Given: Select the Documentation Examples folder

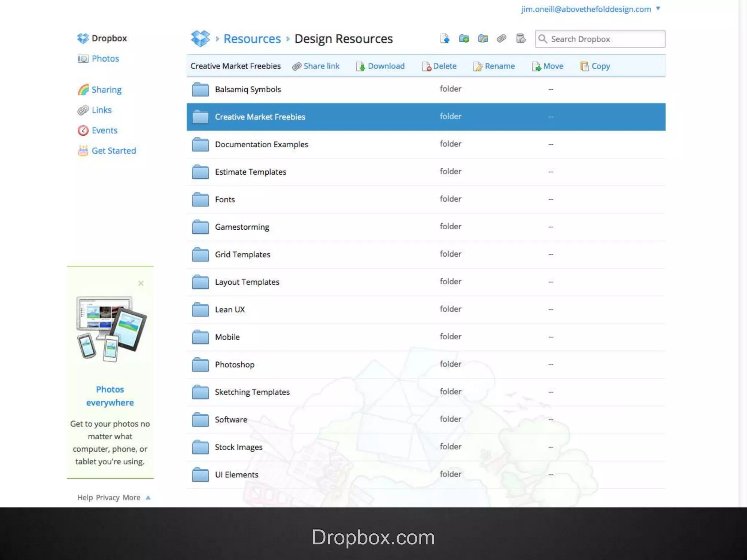Looking at the screenshot, I should pos(426,144).
